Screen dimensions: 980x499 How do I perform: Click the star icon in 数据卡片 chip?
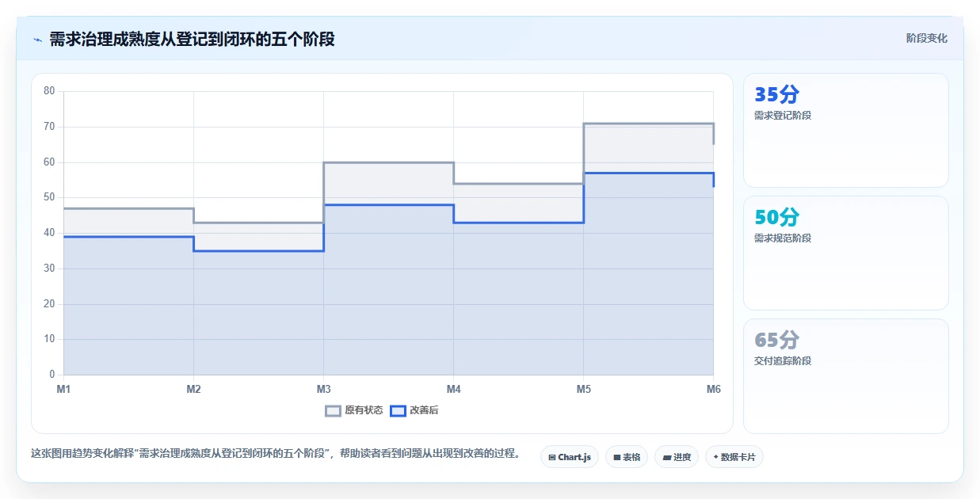(x=715, y=457)
